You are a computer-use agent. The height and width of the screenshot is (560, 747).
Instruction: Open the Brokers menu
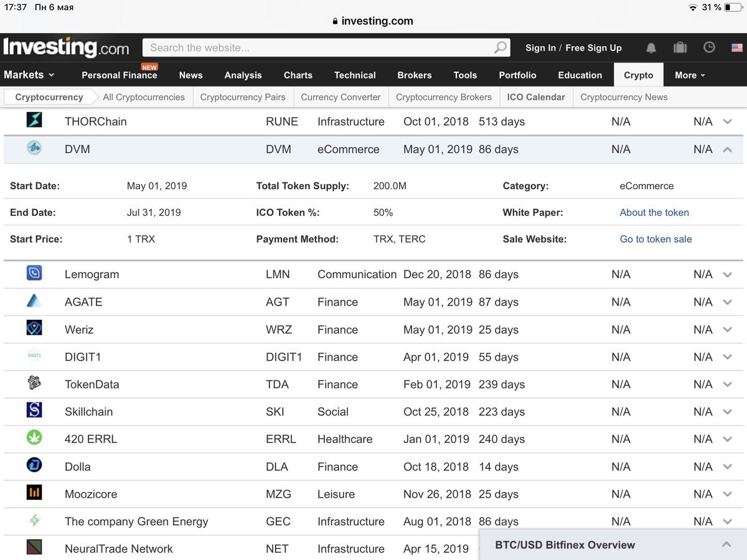tap(415, 75)
